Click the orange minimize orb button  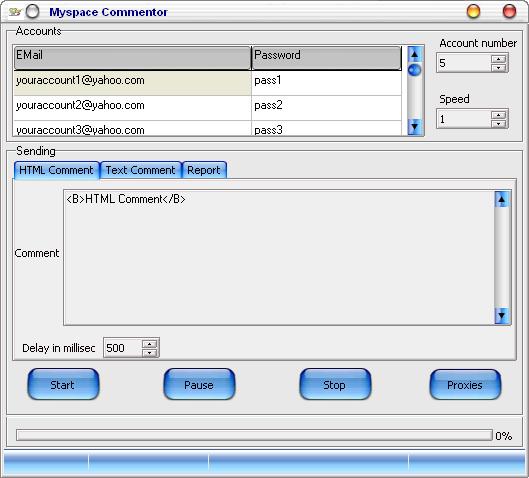click(473, 11)
